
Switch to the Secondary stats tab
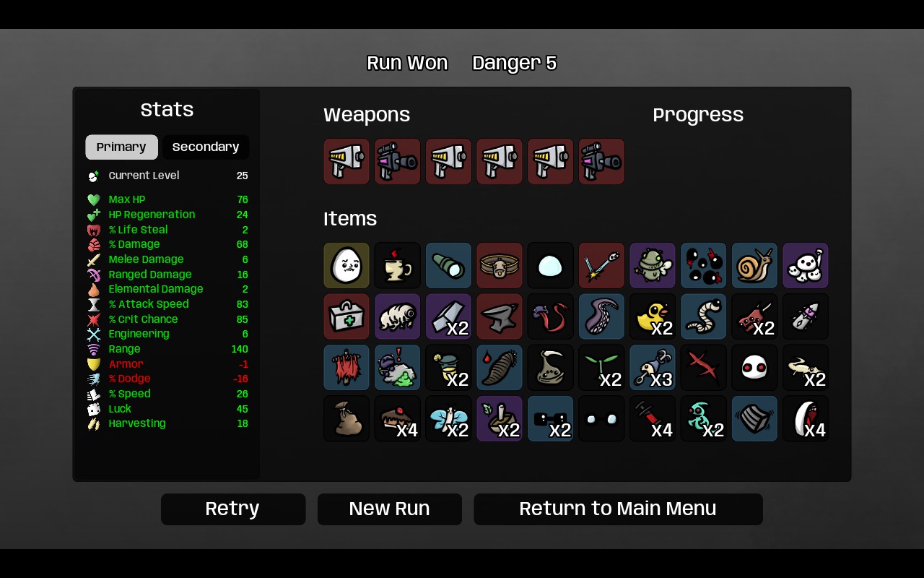click(x=206, y=147)
